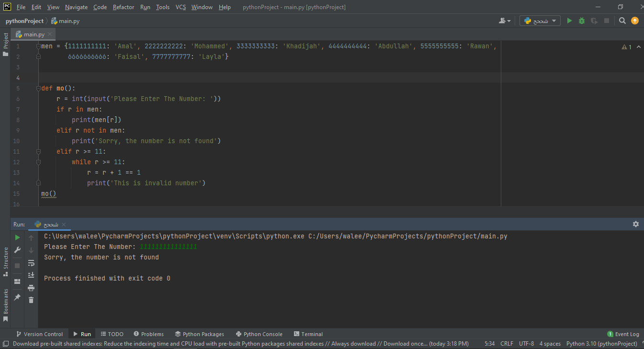Open the Problems tool window
Image resolution: width=644 pixels, height=349 pixels.
(x=148, y=334)
